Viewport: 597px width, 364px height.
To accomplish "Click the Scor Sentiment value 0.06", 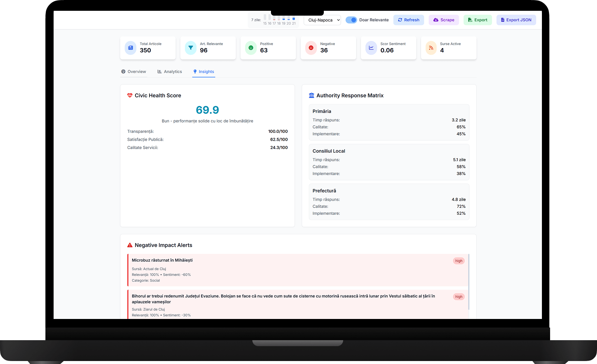I will click(x=387, y=50).
